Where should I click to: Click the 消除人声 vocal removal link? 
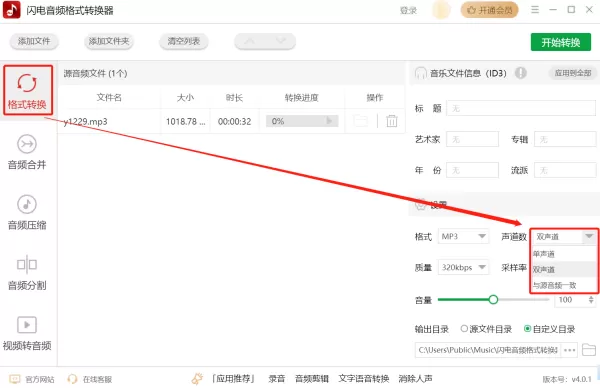416,379
